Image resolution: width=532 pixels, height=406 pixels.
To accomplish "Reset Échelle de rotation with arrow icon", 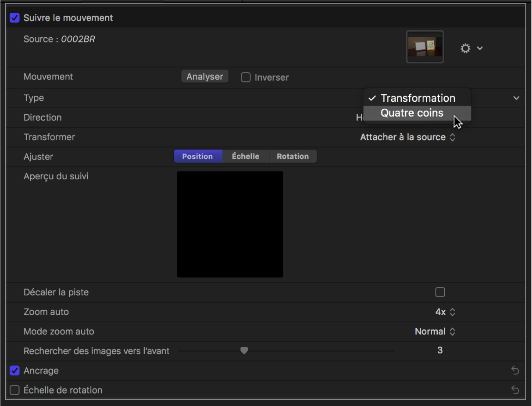I will tap(515, 390).
